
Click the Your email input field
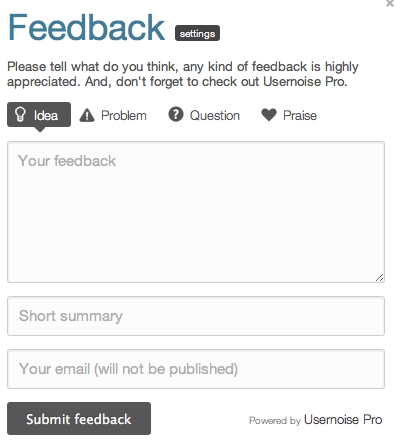(196, 369)
